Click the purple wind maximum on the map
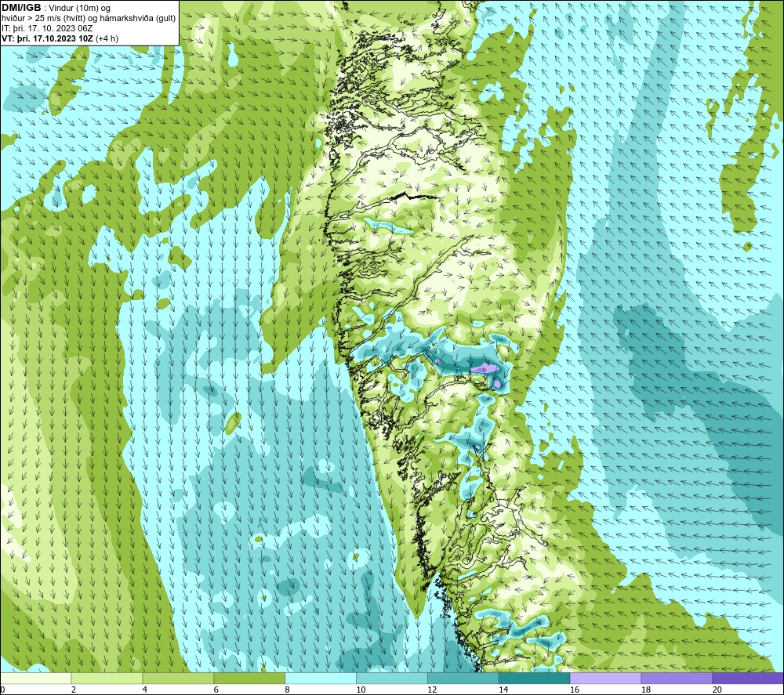This screenshot has width=784, height=695. pos(485,369)
